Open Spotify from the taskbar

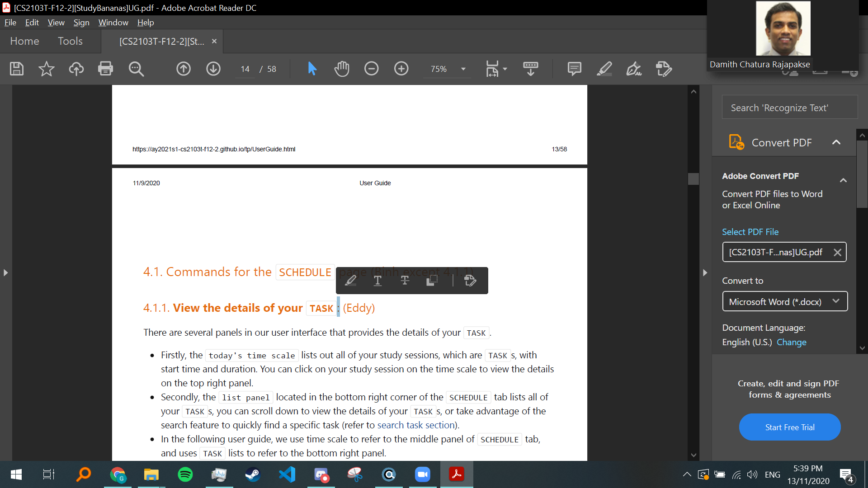[x=185, y=474]
